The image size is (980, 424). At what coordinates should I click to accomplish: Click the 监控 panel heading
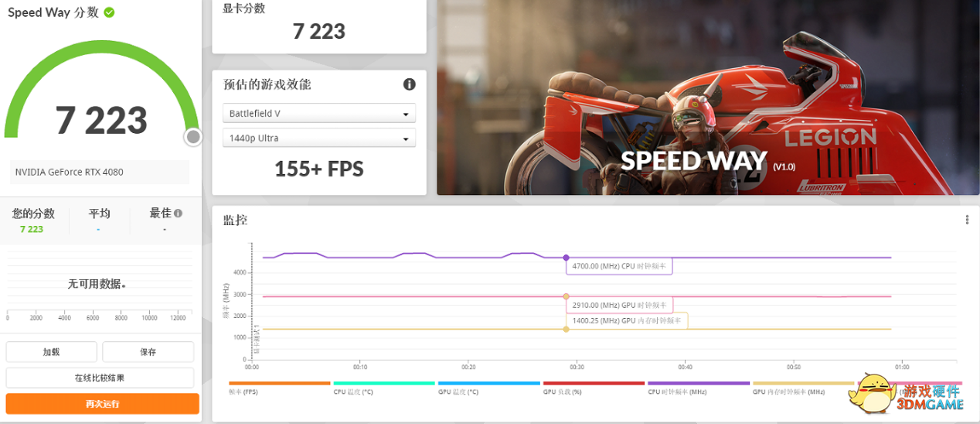235,220
